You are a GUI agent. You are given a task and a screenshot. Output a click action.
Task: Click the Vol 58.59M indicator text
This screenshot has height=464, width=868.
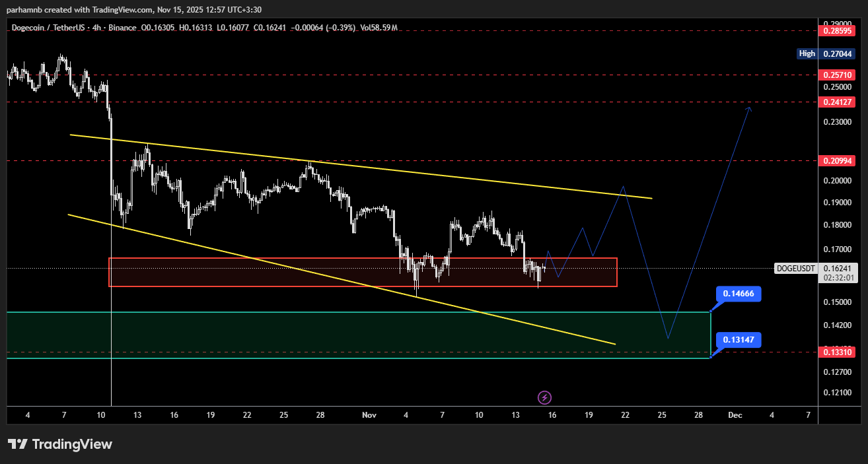[379, 28]
